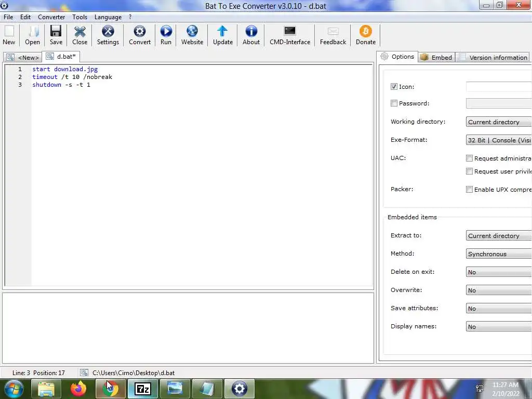532x399 pixels.
Task: Select the d.bat* document tab
Action: pos(61,56)
